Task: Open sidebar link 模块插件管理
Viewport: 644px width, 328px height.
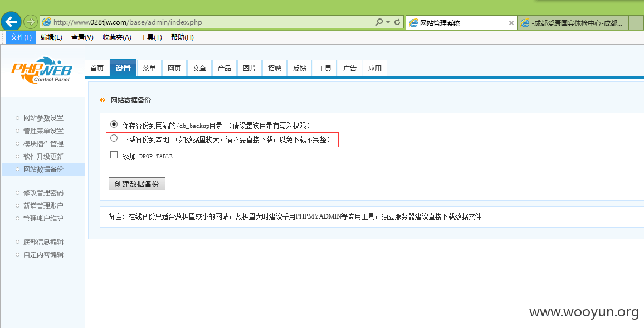Action: pos(43,144)
